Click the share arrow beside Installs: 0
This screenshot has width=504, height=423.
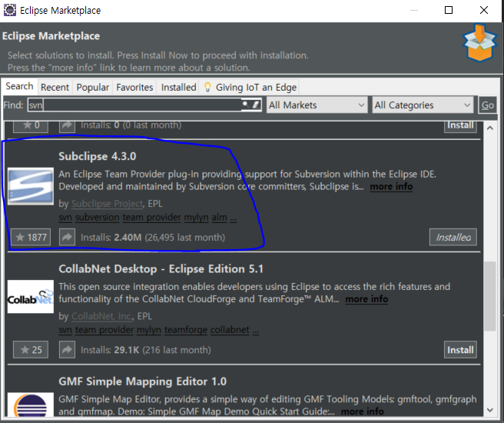(67, 126)
